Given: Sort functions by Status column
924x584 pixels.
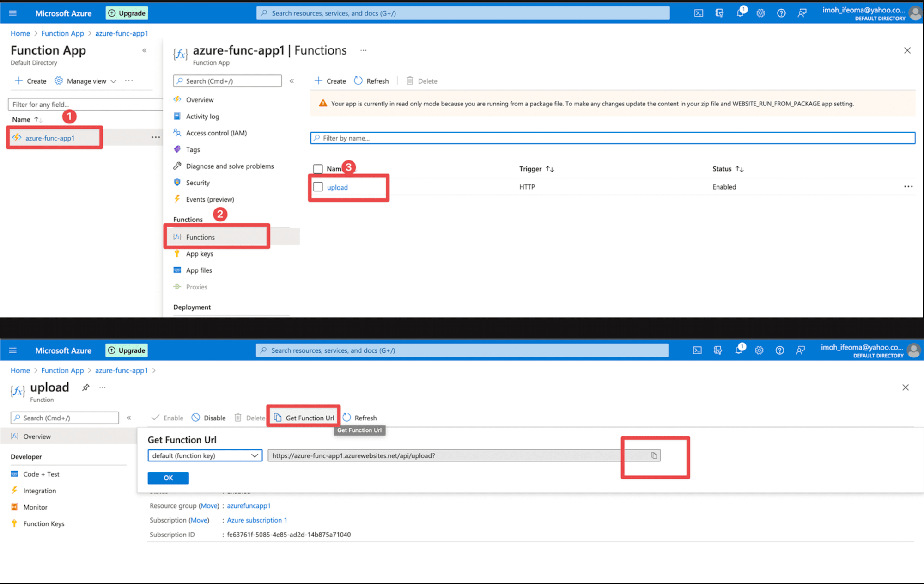Looking at the screenshot, I should click(x=728, y=169).
